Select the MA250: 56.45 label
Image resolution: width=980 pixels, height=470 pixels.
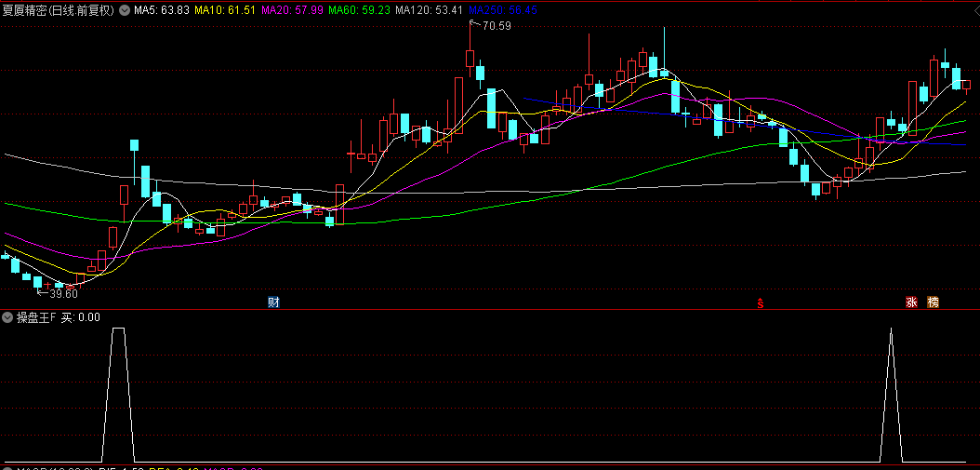point(502,10)
